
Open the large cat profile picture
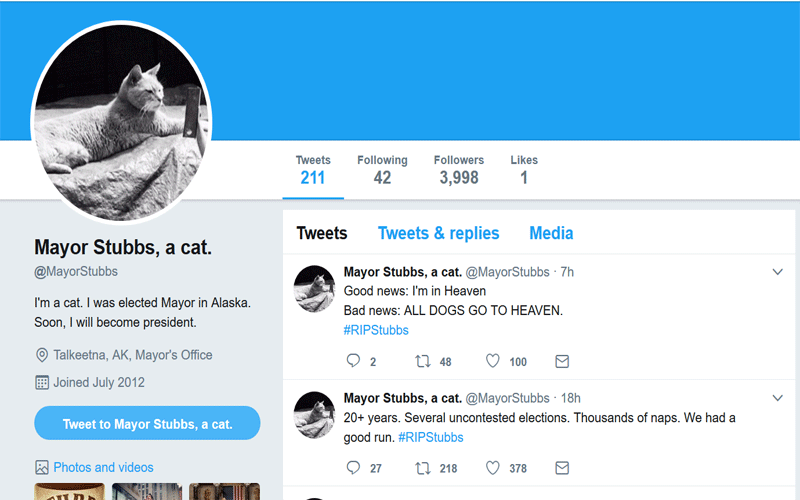[120, 120]
